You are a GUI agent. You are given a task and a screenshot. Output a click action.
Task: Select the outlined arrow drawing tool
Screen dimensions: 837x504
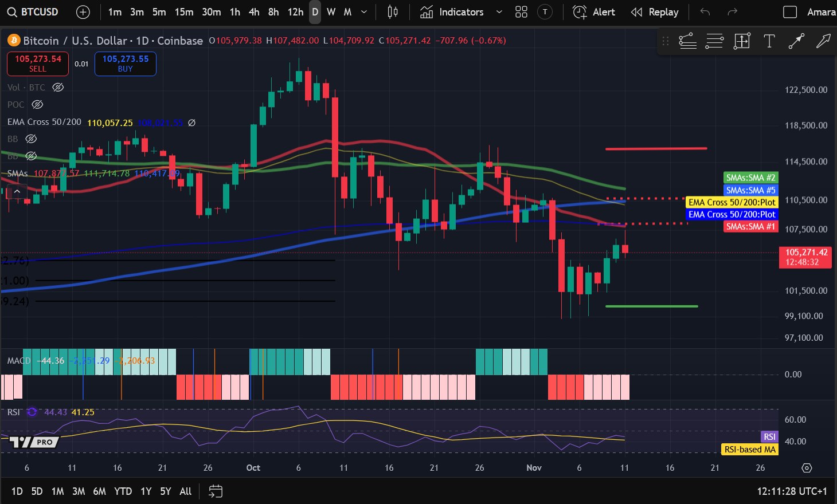823,41
